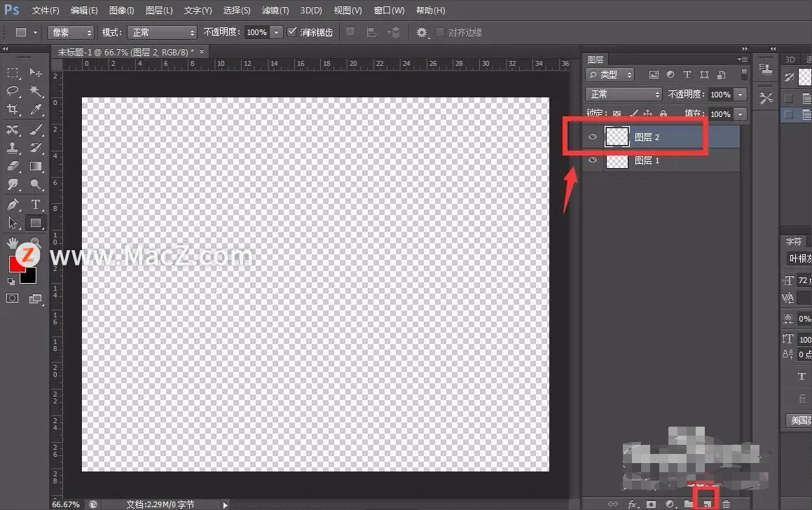Click the red foreground color swatch
The height and width of the screenshot is (510, 812).
[x=17, y=265]
